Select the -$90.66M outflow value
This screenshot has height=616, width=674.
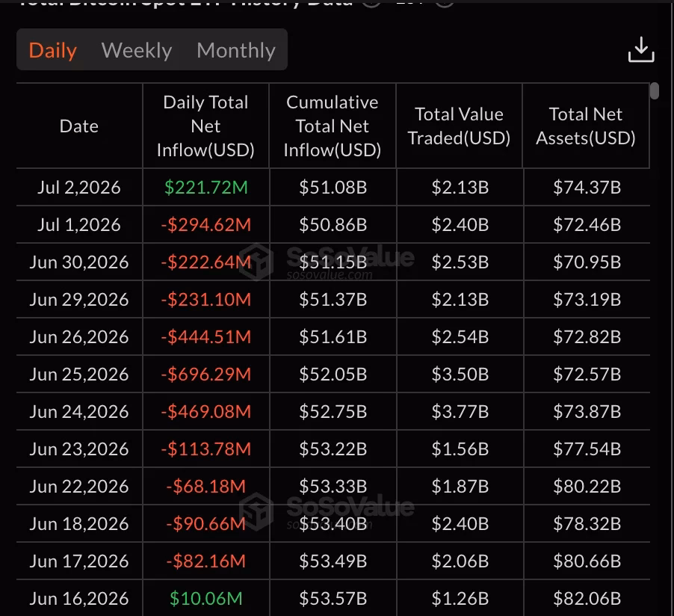[x=206, y=524]
